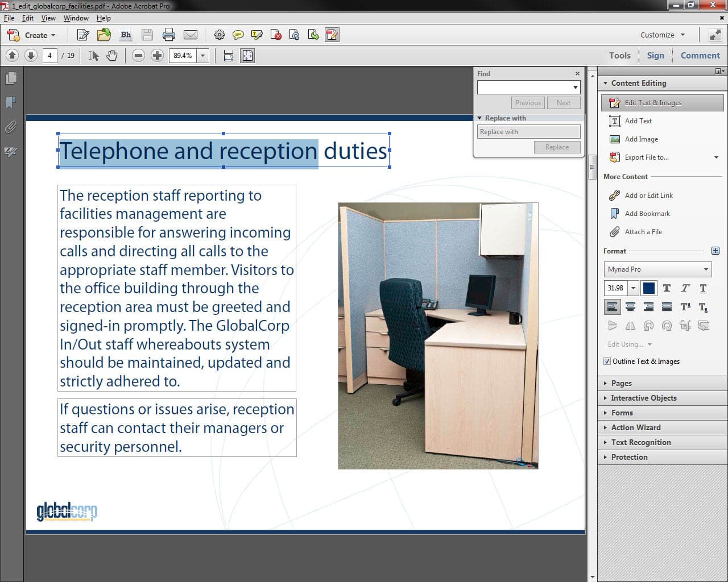The height and width of the screenshot is (582, 728).
Task: Expand the Protection panel section
Action: point(629,457)
